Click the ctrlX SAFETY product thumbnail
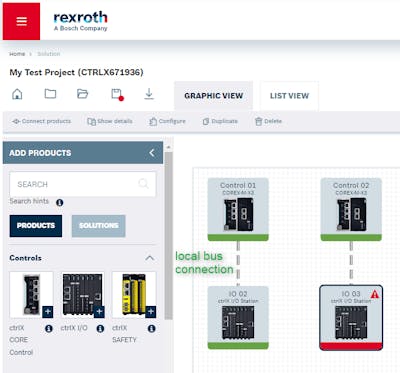This screenshot has width=400, height=373. click(134, 295)
